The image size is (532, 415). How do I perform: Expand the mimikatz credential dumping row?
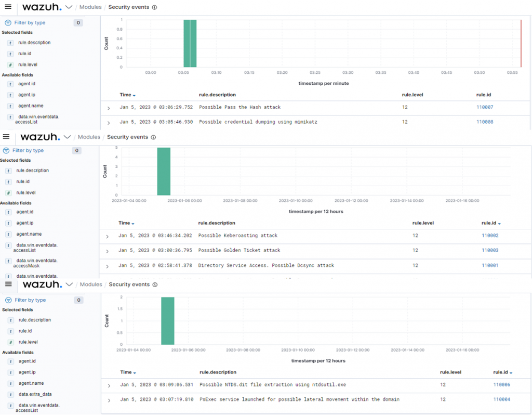click(109, 123)
